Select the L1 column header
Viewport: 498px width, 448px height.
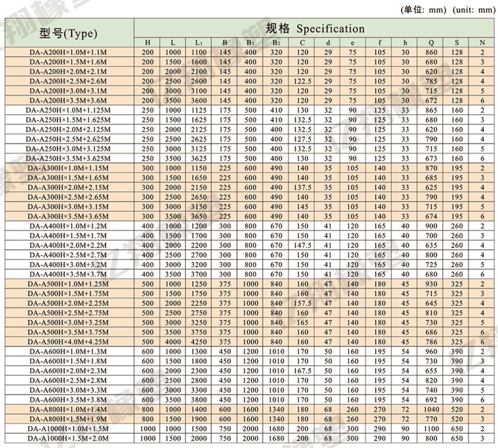pos(198,42)
